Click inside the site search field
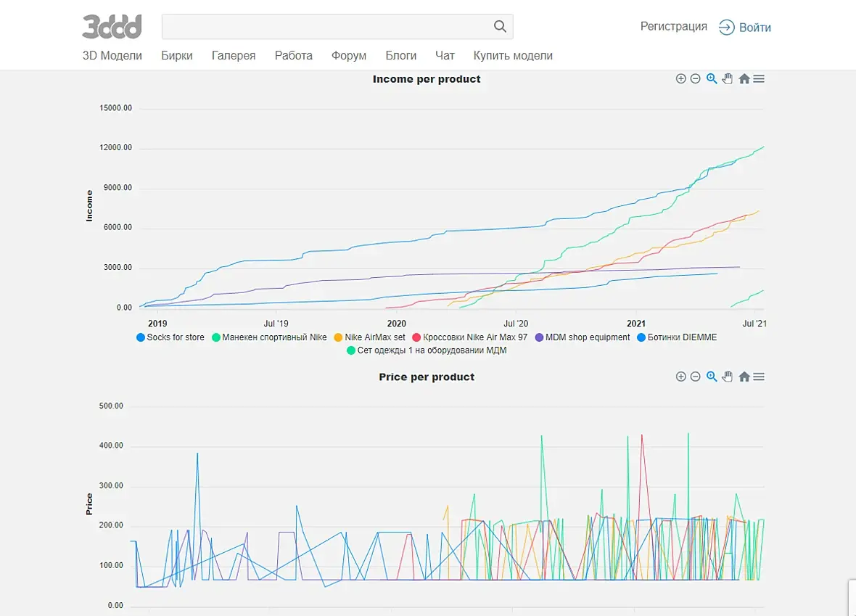 (x=326, y=27)
